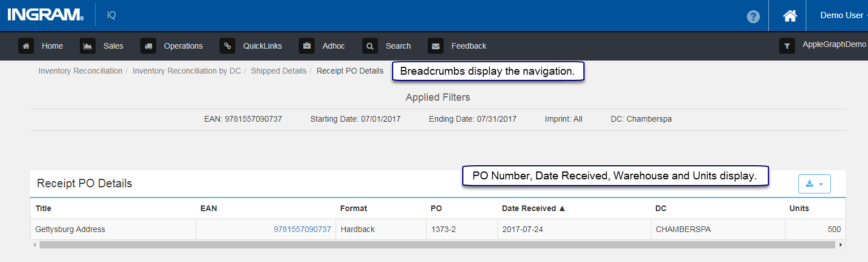Click the Ending Date 07/31/2017 filter
Image resolution: width=868 pixels, height=262 pixels.
click(472, 119)
